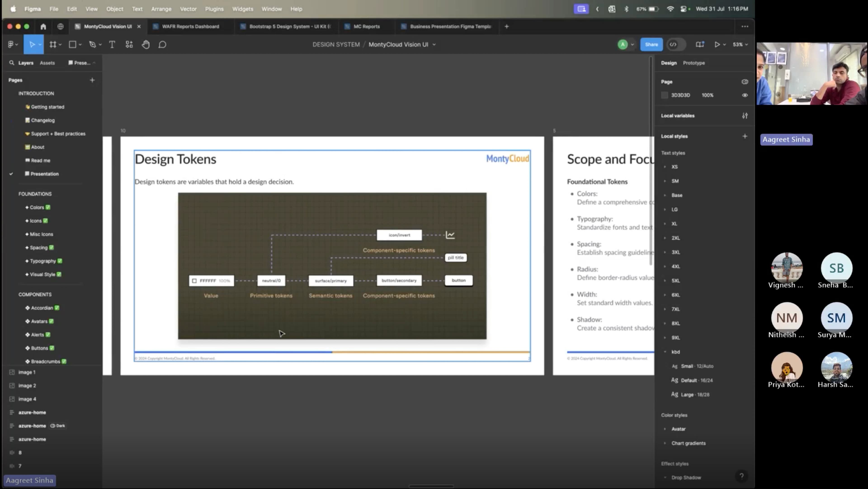Screen dimensions: 868x489
Task: Open the Typography page
Action: pyautogui.click(x=43, y=261)
